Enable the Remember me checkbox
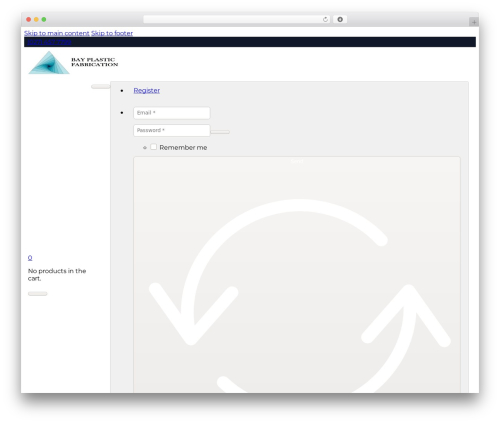This screenshot has height=423, width=500. point(153,147)
